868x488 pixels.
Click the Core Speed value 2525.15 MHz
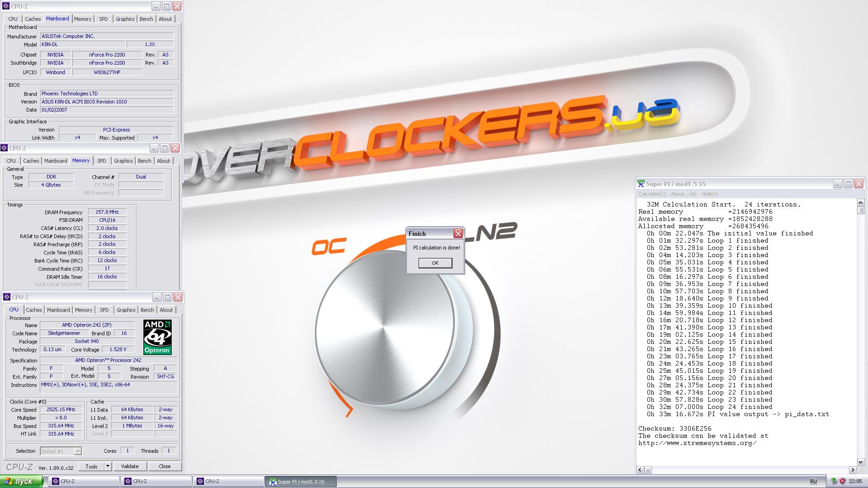pos(61,409)
